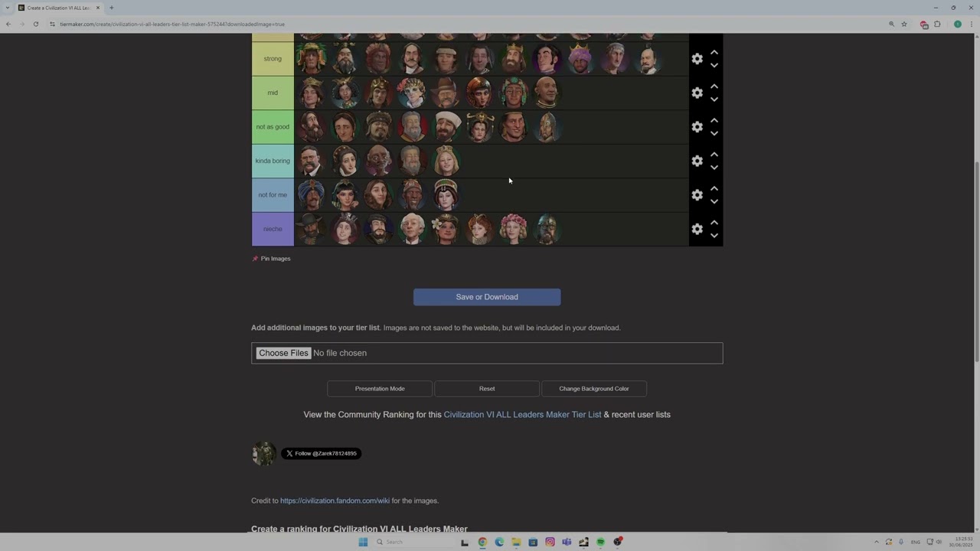Show hidden system tray icons
This screenshot has height=551, width=980.
click(877, 542)
